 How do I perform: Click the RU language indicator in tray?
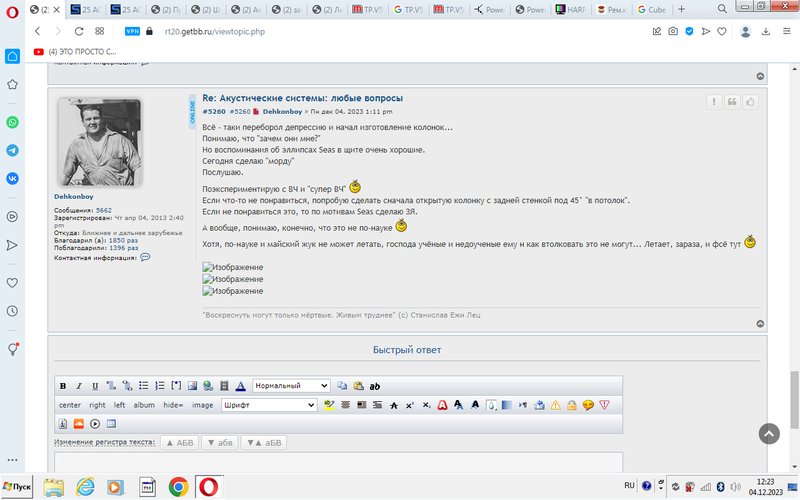tap(629, 486)
